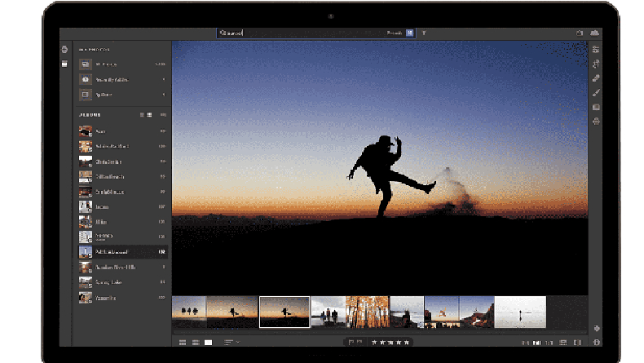Open the highlighted selected album row
This screenshot has width=644, height=363.
[122, 251]
